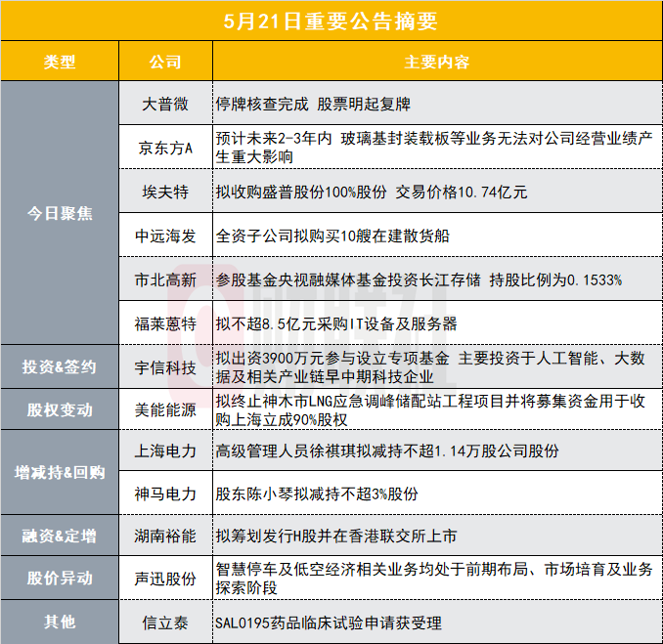Select company cell 市北高新
Image resolution: width=663 pixels, height=644 pixels.
point(165,279)
